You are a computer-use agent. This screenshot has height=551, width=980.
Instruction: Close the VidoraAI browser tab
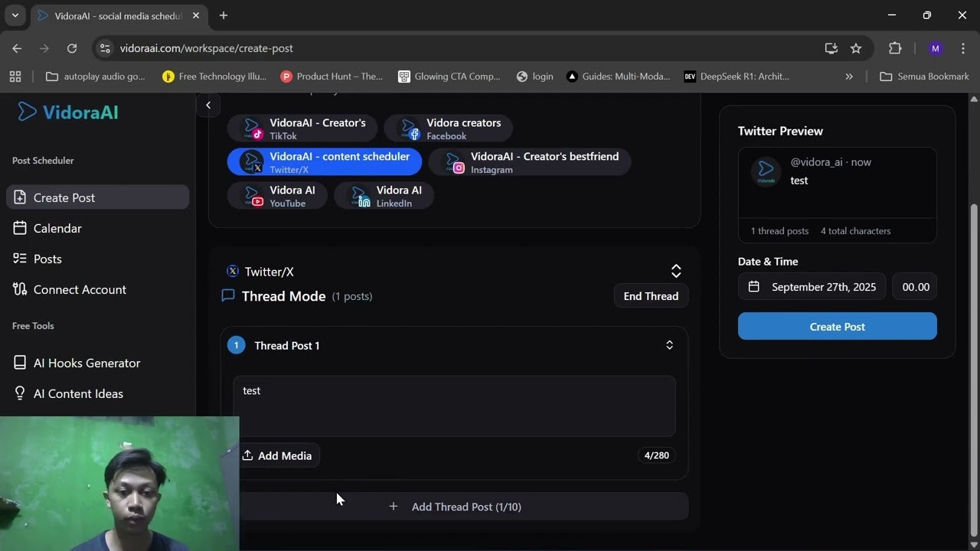tap(195, 15)
